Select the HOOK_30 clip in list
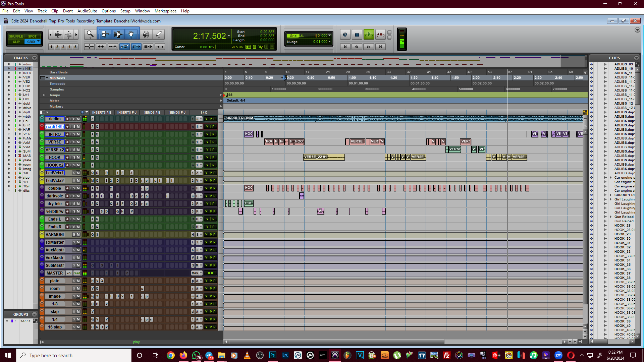This screenshot has width=644, height=362. (x=622, y=239)
